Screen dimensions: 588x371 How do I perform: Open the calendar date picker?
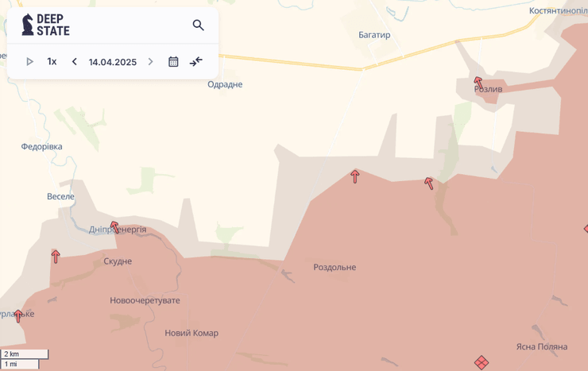pos(173,62)
